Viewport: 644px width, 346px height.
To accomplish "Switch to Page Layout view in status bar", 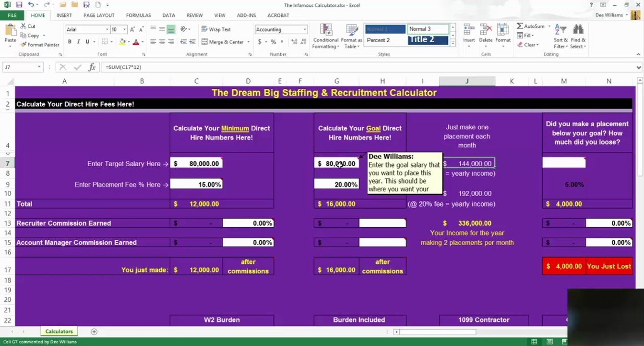I will pos(549,342).
